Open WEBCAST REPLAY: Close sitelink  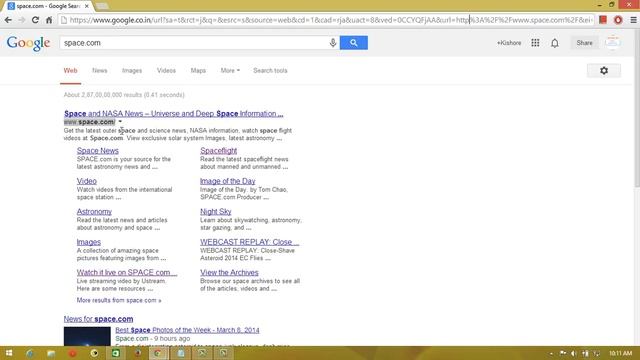[249, 242]
